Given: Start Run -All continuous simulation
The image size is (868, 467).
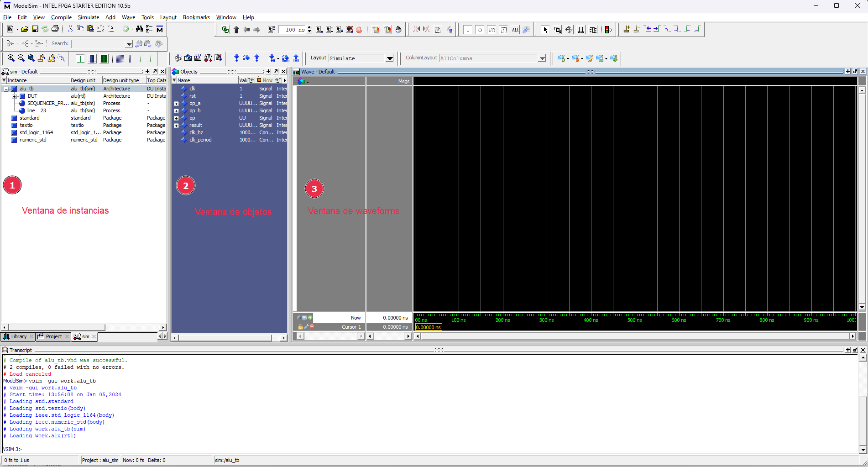Looking at the screenshot, I should pos(340,29).
